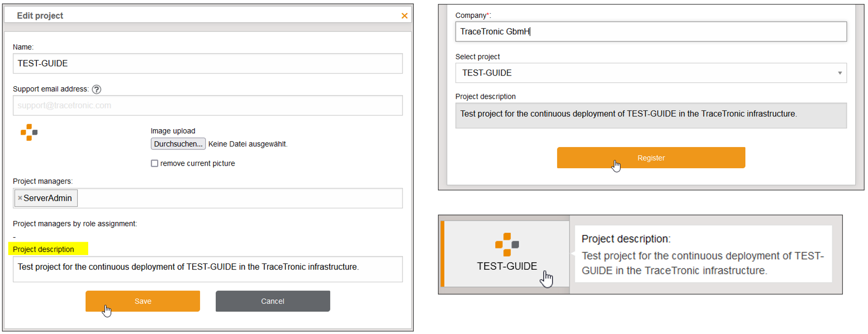Click the support email help icon
Viewport: 868px width, 334px height.
[97, 89]
